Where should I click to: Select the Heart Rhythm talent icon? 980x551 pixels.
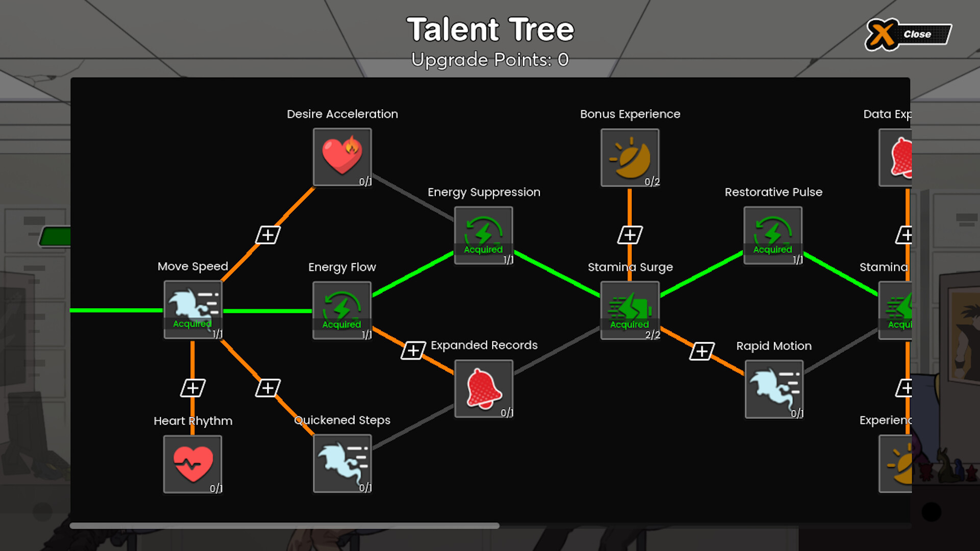click(192, 464)
